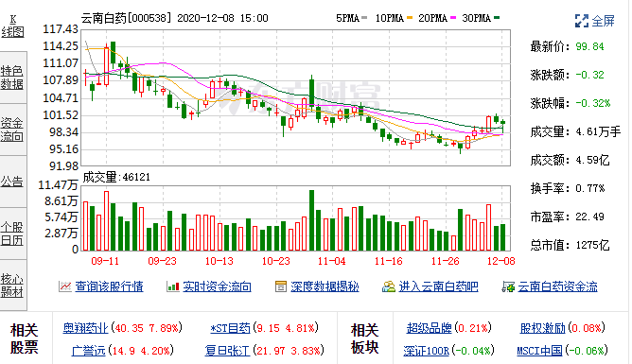The image size is (632, 364).
Task: Open the 奥翔药业 related stock link
Action: (x=85, y=328)
